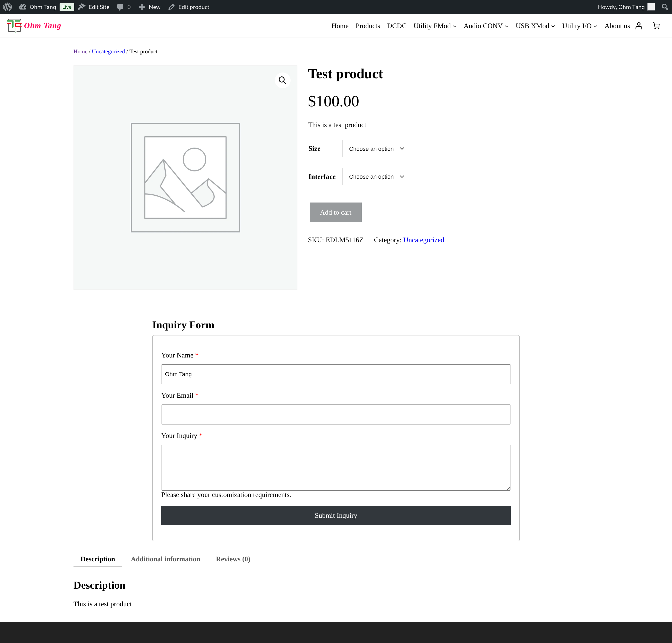This screenshot has height=643, width=672.
Task: Click the Home breadcrumb link
Action: (x=80, y=51)
